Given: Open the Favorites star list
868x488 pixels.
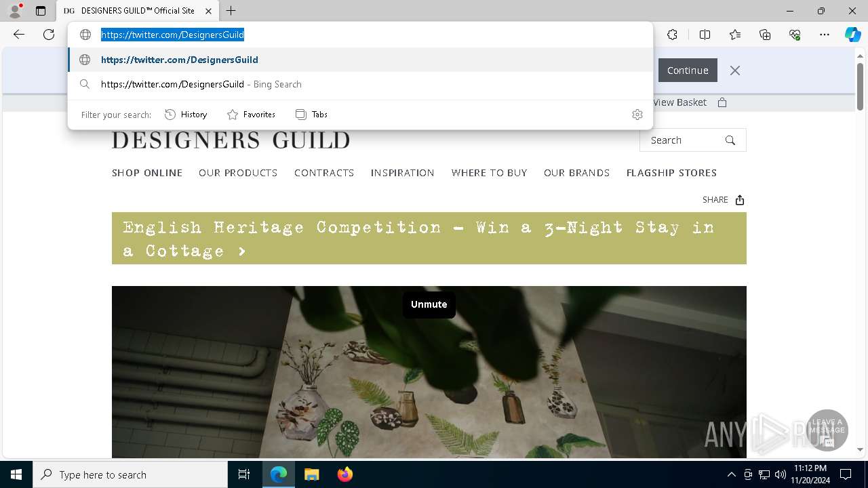Looking at the screenshot, I should click(x=735, y=35).
